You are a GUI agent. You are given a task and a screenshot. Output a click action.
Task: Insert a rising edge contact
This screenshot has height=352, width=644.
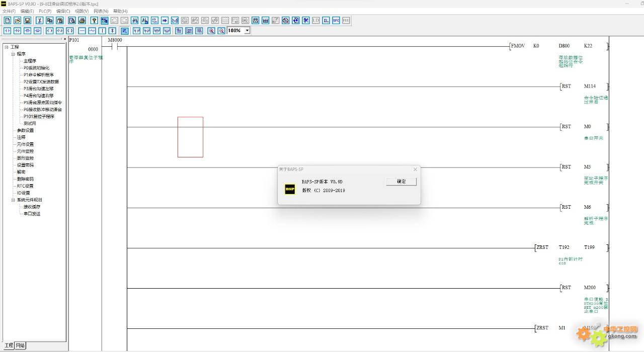pyautogui.click(x=27, y=31)
